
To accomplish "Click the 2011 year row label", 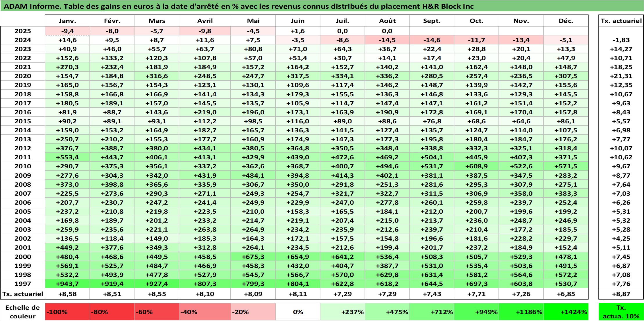I will (23, 157).
